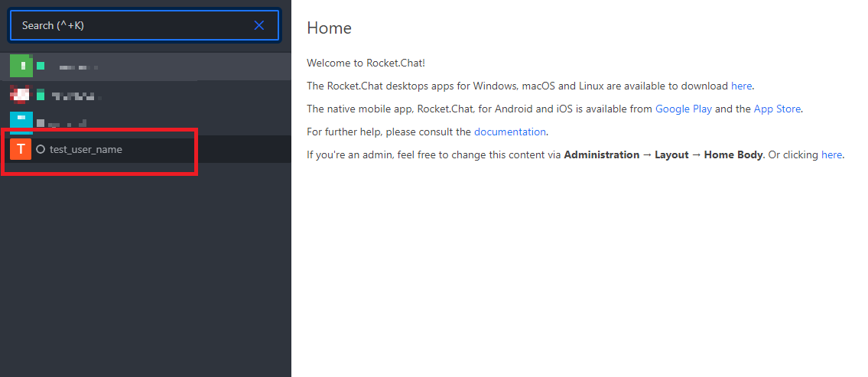Screen dimensions: 868x377
Task: Click the bold 'Administration → Layout → Home Body' text
Action: (x=663, y=155)
